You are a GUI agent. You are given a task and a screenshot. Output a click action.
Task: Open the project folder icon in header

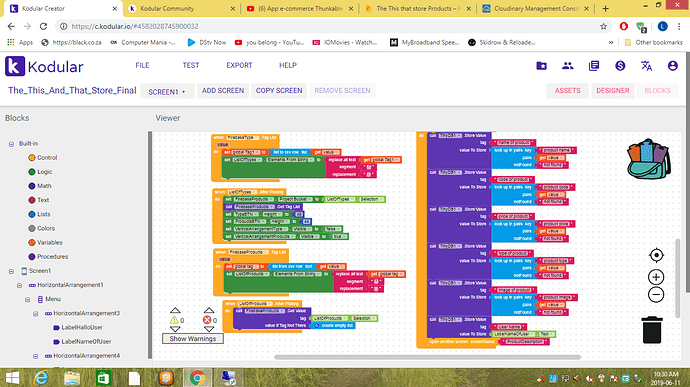(541, 66)
